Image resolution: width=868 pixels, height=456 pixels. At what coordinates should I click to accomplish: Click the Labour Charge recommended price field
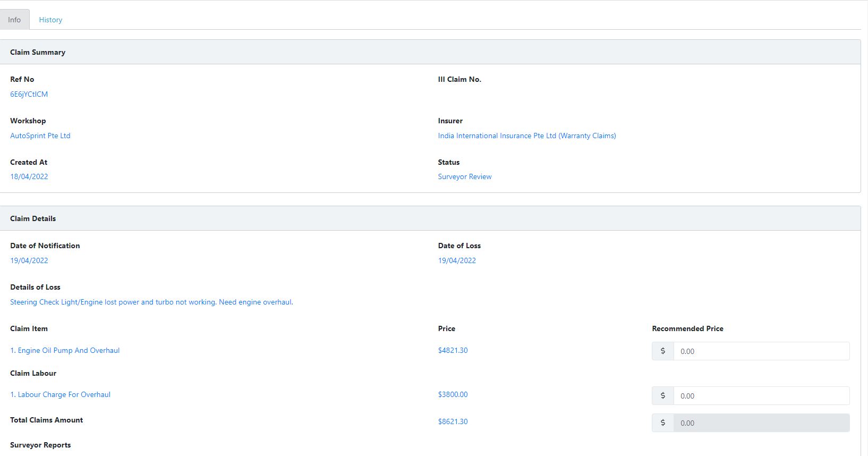[x=761, y=396]
